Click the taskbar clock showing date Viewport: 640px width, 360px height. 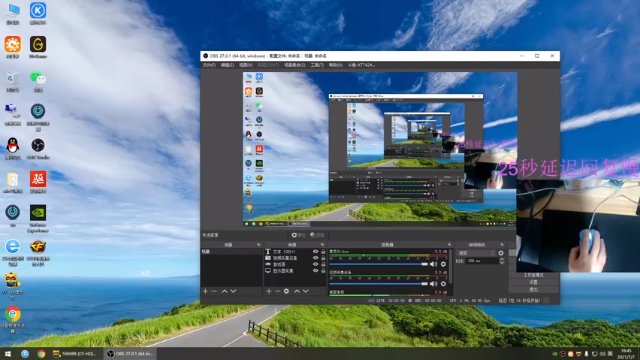pos(627,354)
